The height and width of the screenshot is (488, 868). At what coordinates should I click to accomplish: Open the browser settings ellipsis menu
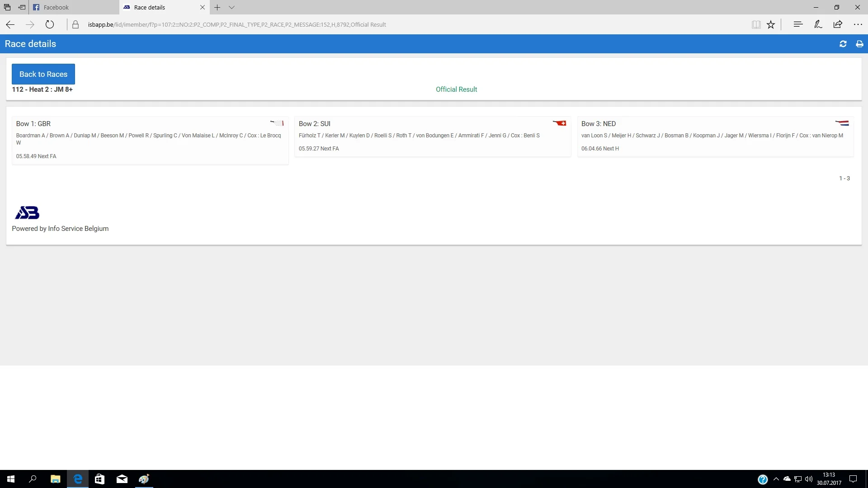click(x=858, y=24)
